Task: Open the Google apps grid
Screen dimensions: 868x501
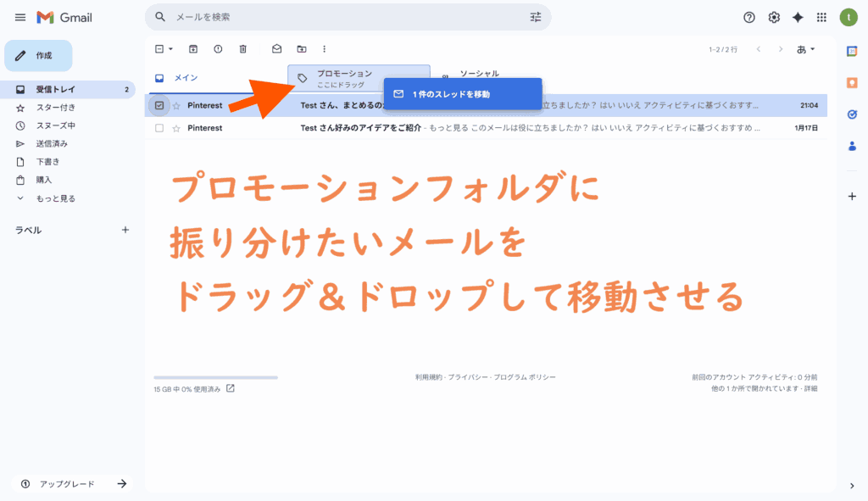Action: 821,17
